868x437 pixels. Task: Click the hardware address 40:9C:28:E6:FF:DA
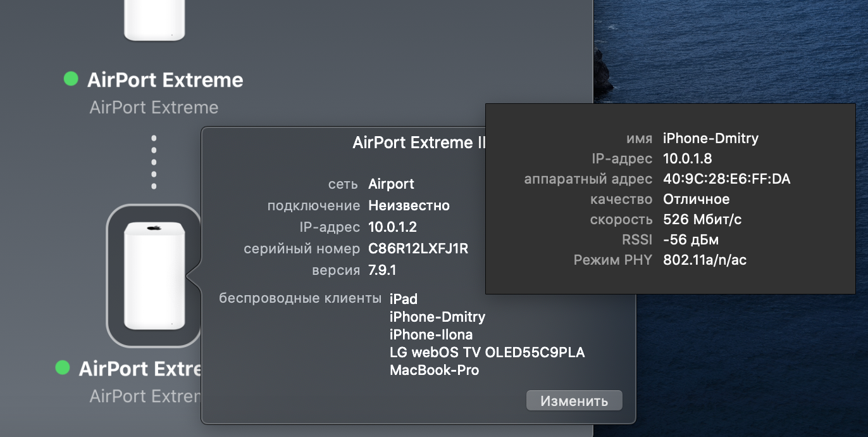[726, 179]
